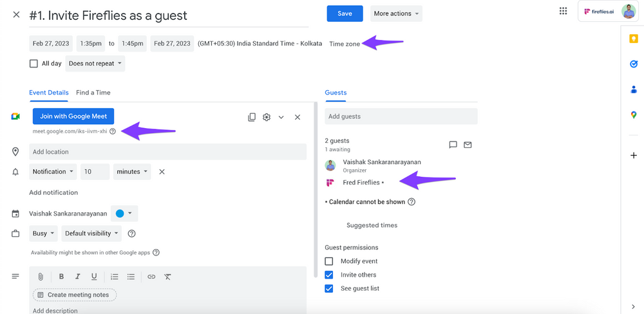Expand the Busy availability dropdown
The height and width of the screenshot is (314, 644).
pos(44,234)
